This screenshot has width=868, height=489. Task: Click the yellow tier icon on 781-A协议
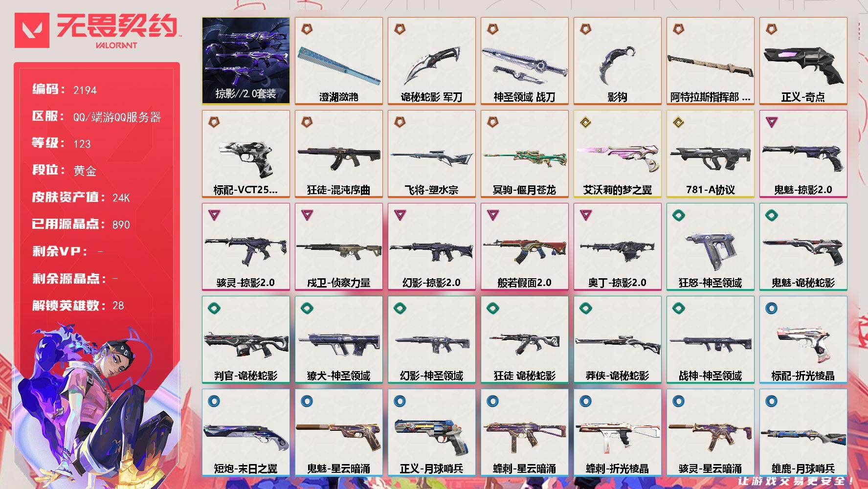coord(678,122)
